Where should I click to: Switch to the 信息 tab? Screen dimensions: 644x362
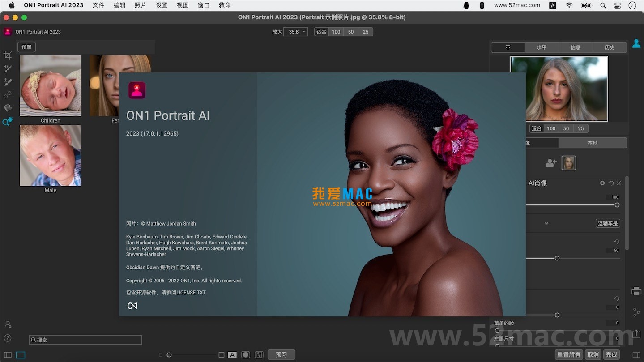point(576,47)
